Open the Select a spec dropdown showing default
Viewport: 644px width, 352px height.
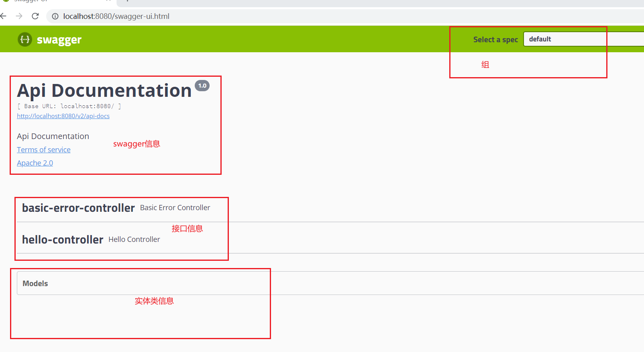pos(584,39)
